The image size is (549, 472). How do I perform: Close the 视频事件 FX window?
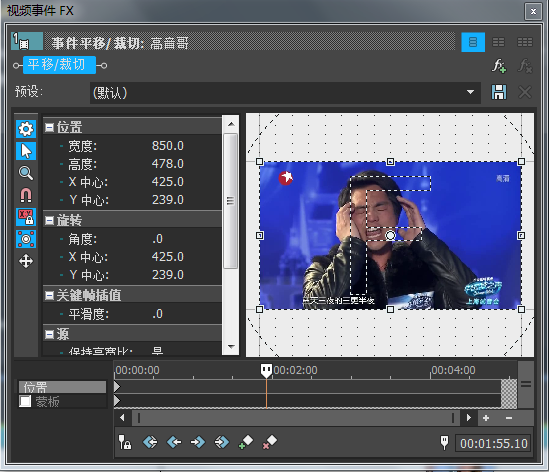[533, 12]
